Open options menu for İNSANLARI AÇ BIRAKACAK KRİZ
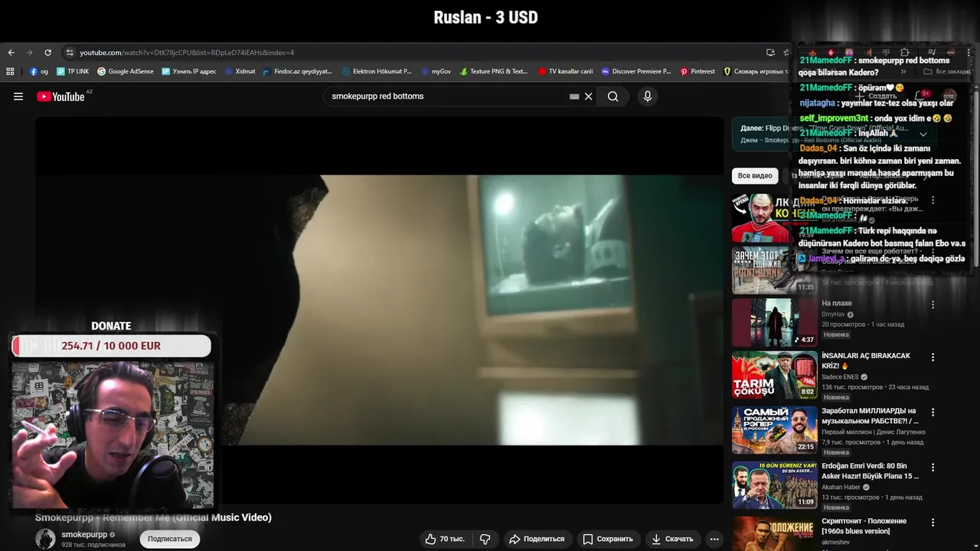This screenshot has height=551, width=980. coord(933,357)
